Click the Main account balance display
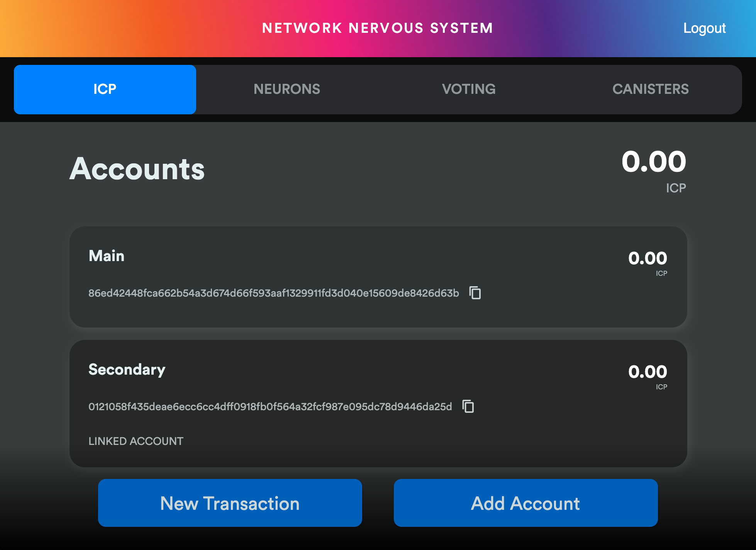 (647, 259)
